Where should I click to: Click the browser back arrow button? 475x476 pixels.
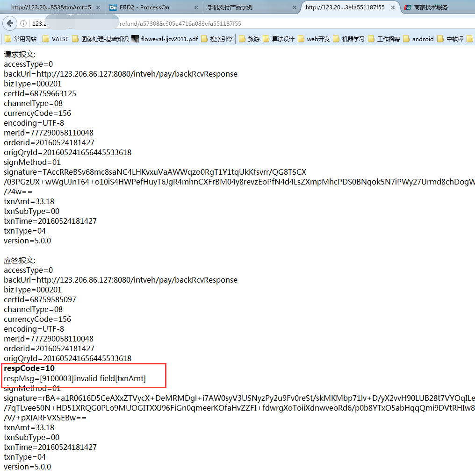tap(10, 23)
